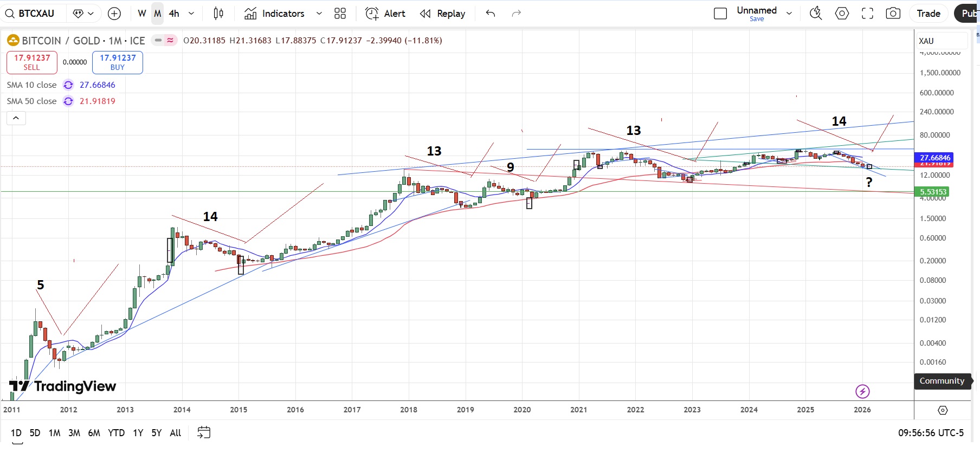Open chart settings hexagon icon
The image size is (980, 453).
[842, 14]
